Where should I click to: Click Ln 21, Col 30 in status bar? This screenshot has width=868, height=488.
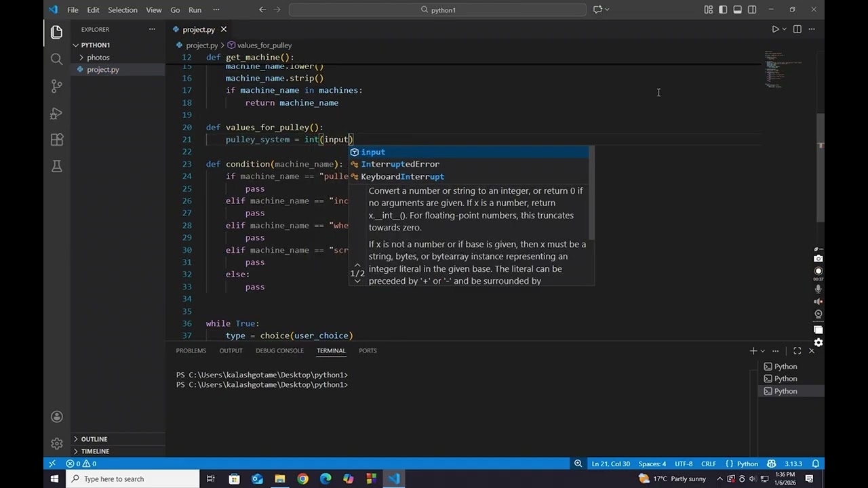coord(611,464)
